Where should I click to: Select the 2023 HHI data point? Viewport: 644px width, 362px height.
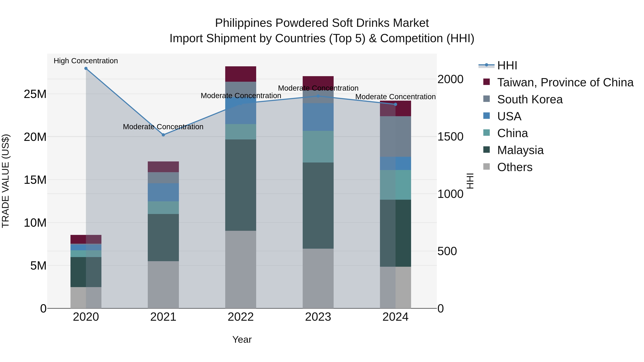point(318,96)
